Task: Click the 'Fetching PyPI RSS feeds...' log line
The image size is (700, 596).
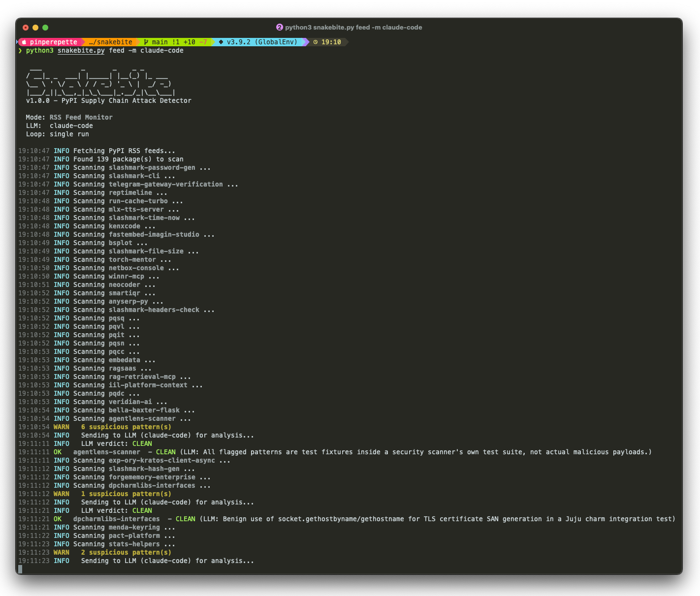Action: [96, 151]
